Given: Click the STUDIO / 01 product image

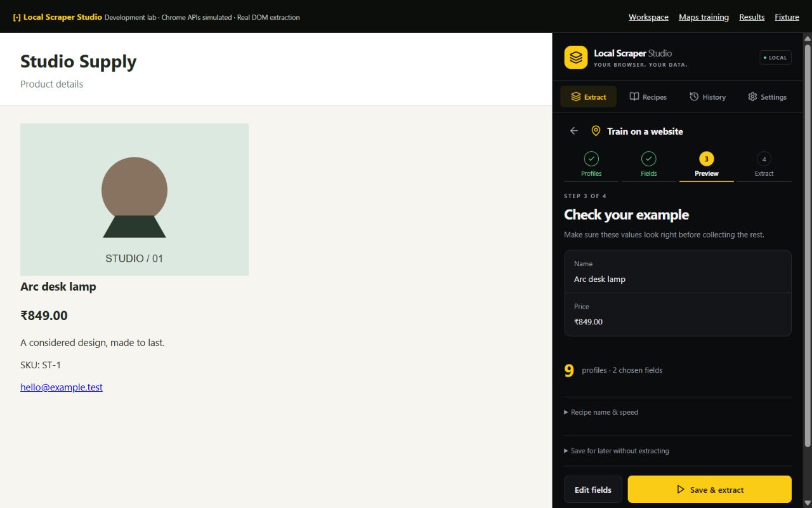Looking at the screenshot, I should (134, 199).
